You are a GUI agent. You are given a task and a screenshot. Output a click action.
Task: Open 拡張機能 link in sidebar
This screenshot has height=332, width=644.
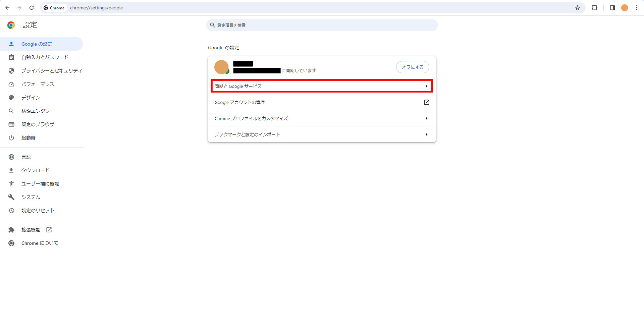[x=31, y=230]
